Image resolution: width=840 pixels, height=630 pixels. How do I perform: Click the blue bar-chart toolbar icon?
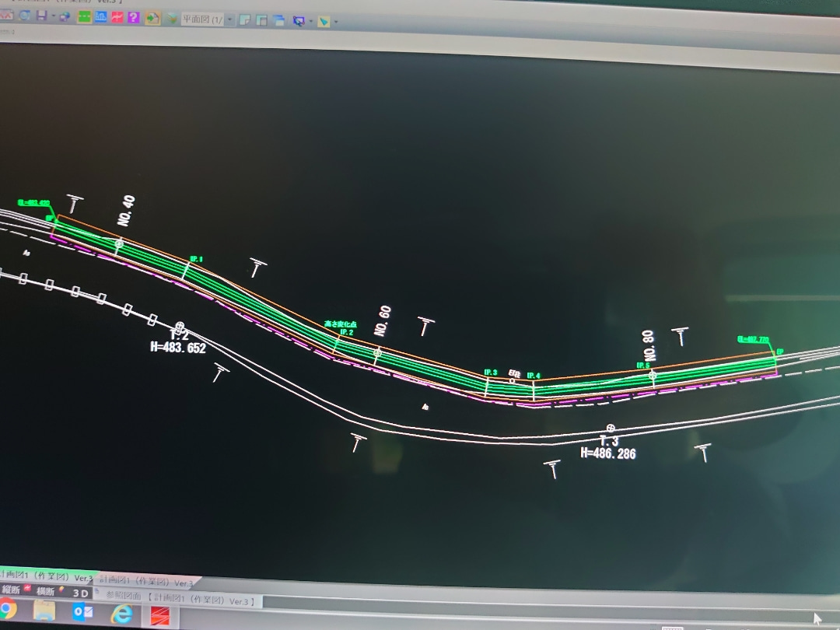tap(100, 17)
